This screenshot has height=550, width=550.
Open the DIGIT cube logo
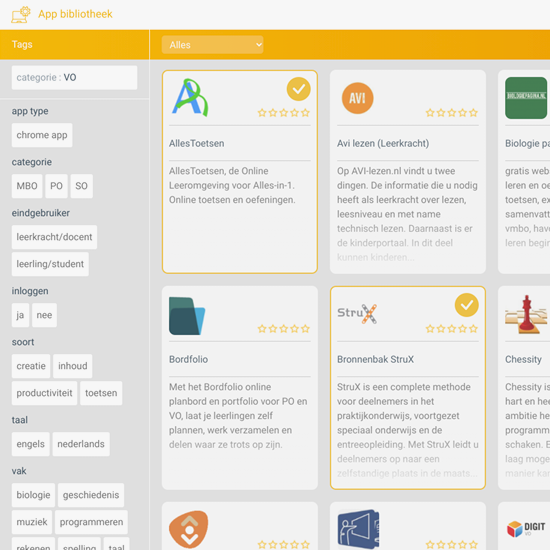pyautogui.click(x=526, y=529)
